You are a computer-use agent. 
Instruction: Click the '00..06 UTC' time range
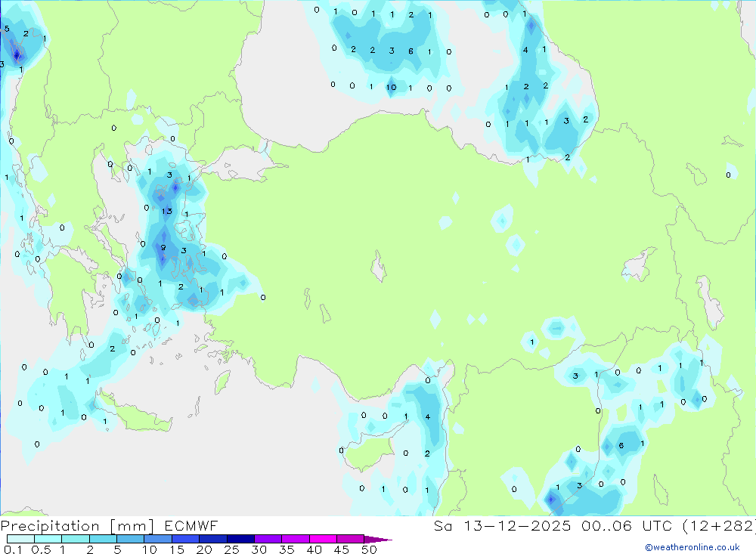tap(627, 526)
